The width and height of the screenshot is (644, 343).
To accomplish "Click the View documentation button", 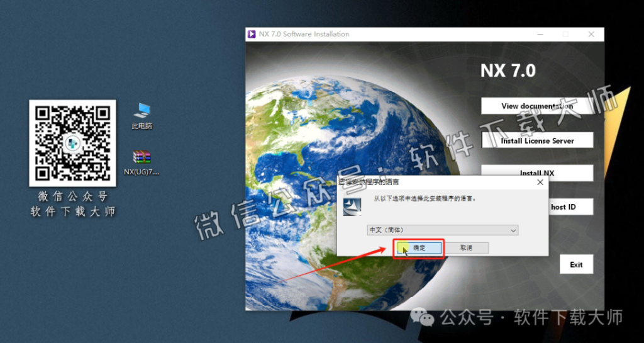I will coord(536,106).
